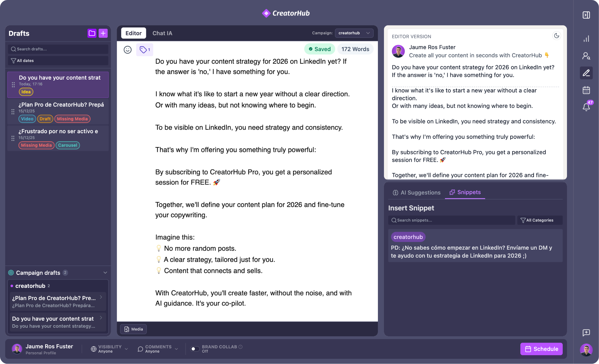
Task: Collapse the Campaign drafts section
Action: (x=106, y=273)
